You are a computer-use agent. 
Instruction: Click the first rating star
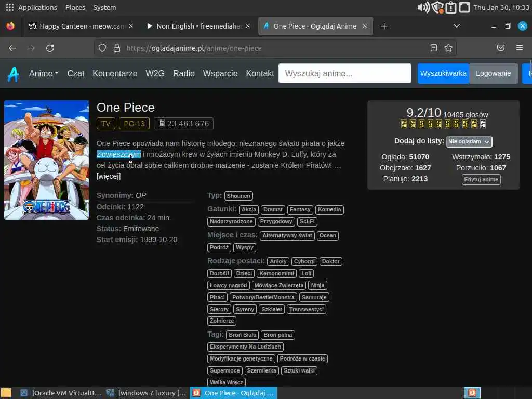tap(404, 124)
